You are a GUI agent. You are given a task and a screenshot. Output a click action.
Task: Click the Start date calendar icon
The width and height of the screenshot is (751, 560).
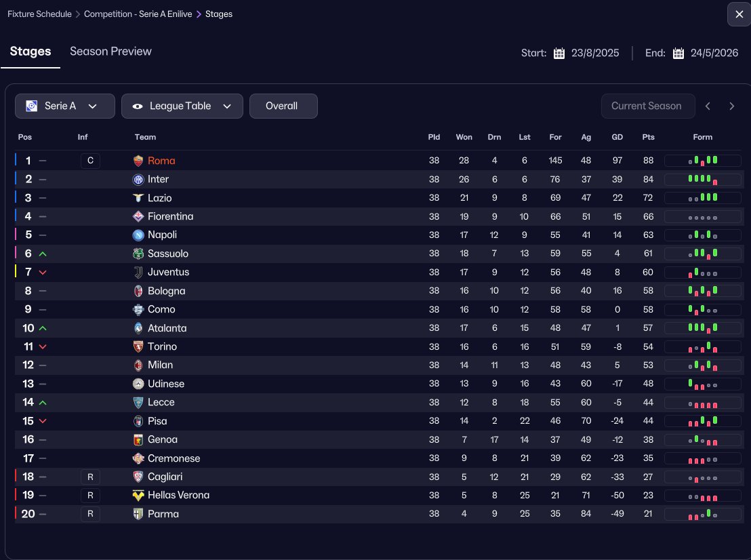(x=559, y=54)
